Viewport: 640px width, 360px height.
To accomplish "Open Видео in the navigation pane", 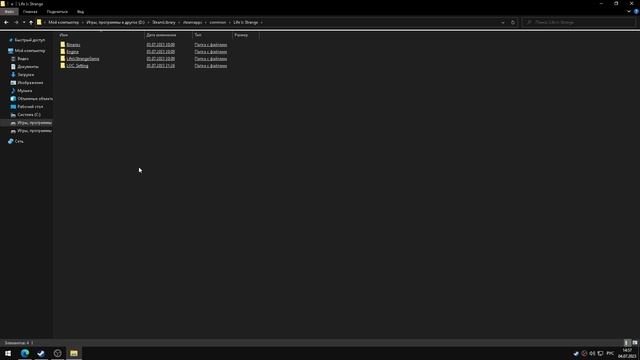I will tap(23, 59).
